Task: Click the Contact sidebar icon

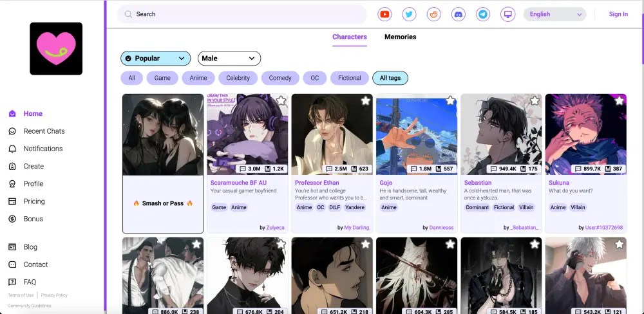Action: coord(12,264)
